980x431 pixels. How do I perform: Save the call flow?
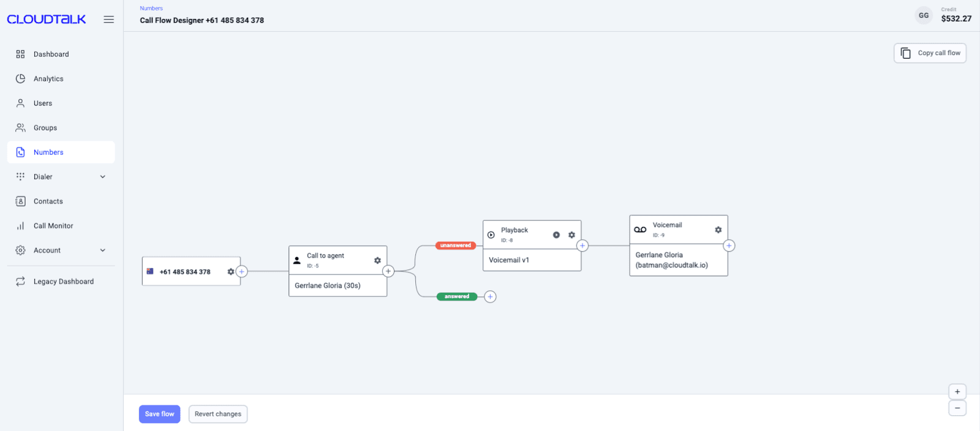[x=159, y=414]
